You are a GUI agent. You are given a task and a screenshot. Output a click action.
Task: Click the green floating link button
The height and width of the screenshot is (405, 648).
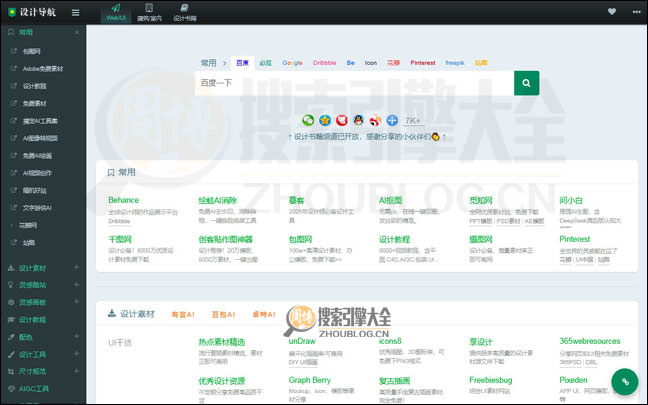[x=625, y=381]
